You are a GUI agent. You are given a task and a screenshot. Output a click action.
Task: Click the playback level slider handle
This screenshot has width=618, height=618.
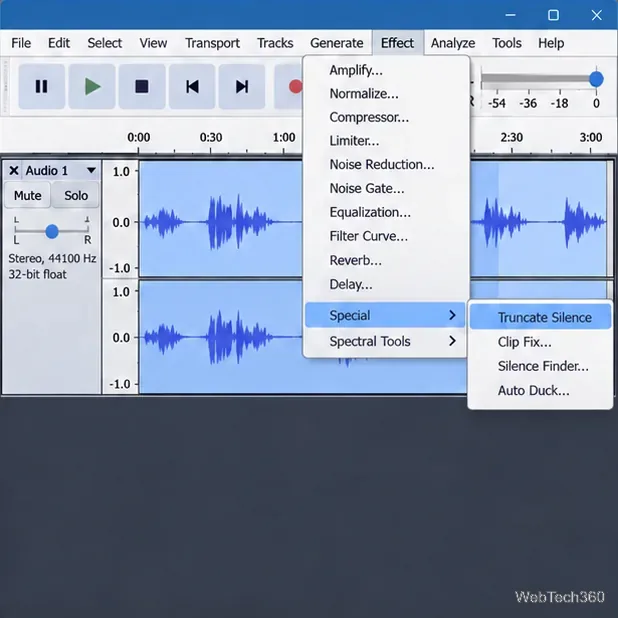pos(596,79)
